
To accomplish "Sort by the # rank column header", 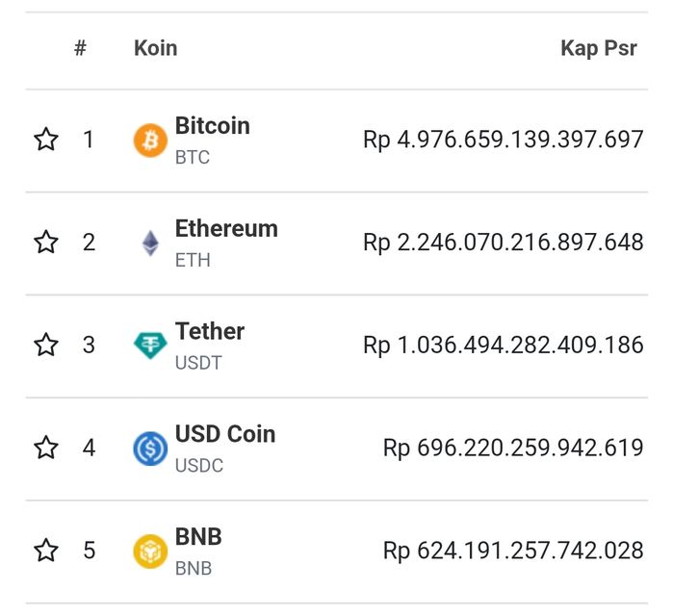I will [80, 49].
